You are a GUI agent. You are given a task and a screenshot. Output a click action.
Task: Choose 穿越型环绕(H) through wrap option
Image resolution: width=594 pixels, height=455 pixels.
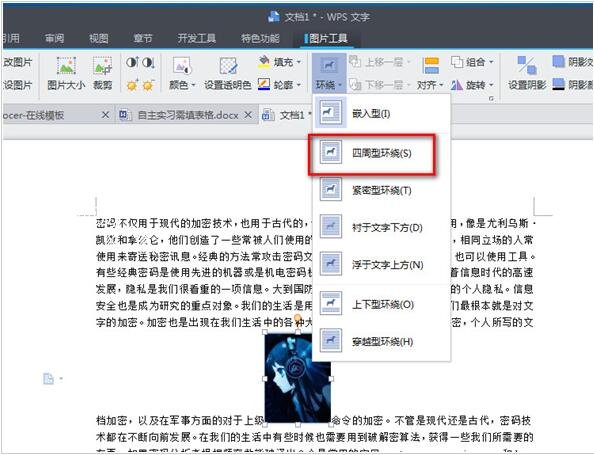381,341
